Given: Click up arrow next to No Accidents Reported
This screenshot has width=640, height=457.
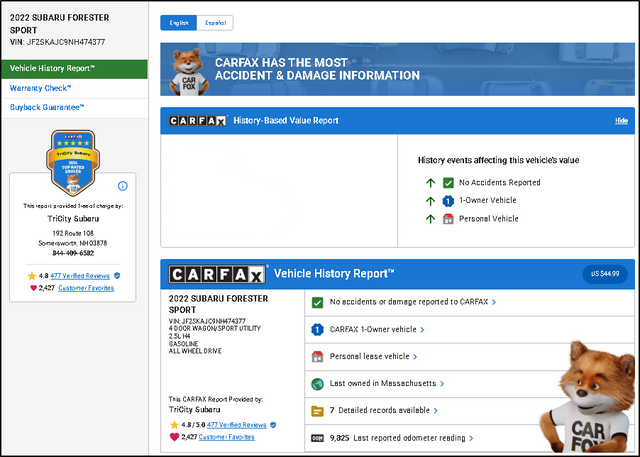Looking at the screenshot, I should pyautogui.click(x=430, y=183).
